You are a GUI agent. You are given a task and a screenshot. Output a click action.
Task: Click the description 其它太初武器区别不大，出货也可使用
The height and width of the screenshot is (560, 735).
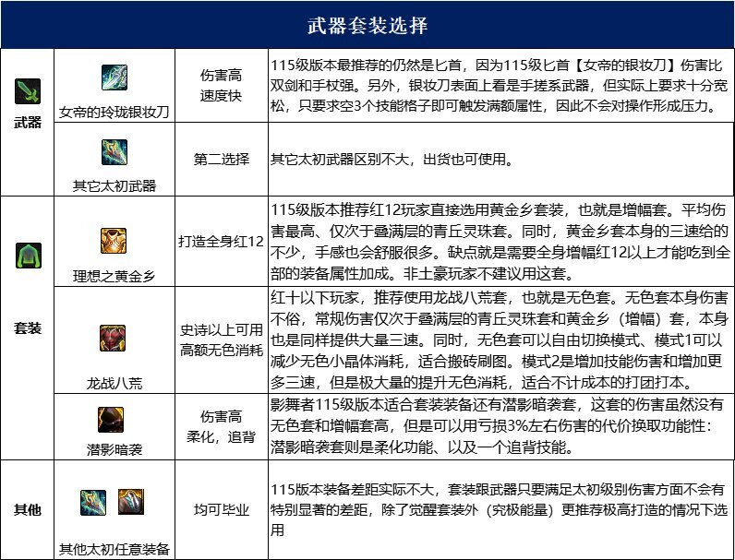coord(392,160)
